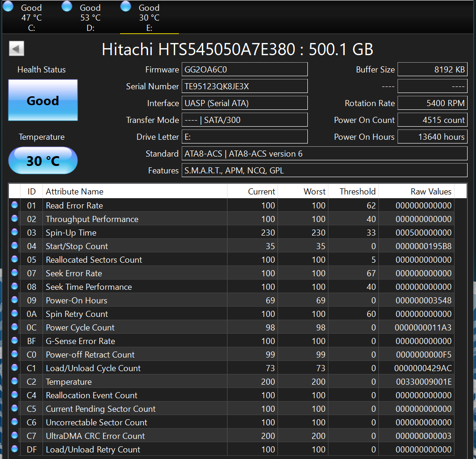Select drive D: status tab

[90, 18]
